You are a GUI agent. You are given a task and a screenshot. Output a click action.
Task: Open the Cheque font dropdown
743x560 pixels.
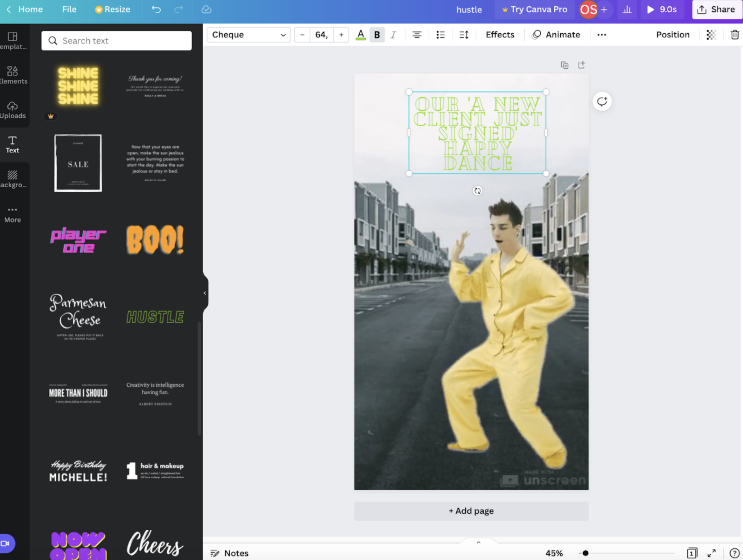[249, 35]
